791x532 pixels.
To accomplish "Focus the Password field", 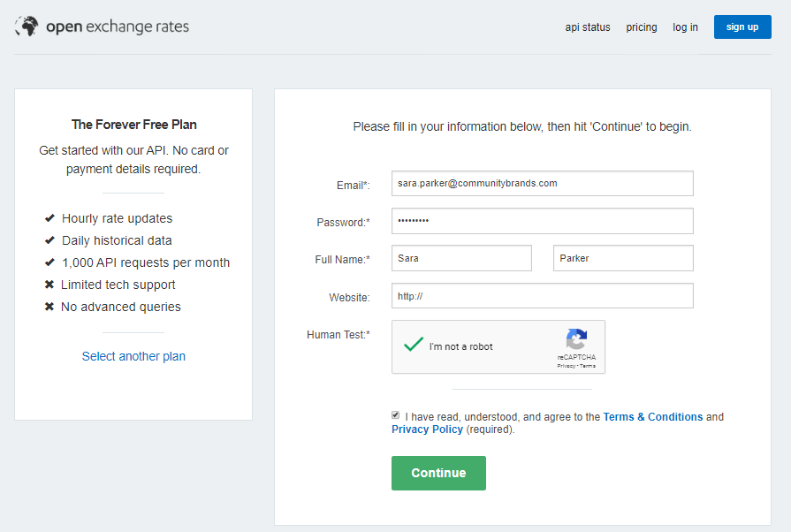I will coord(542,221).
